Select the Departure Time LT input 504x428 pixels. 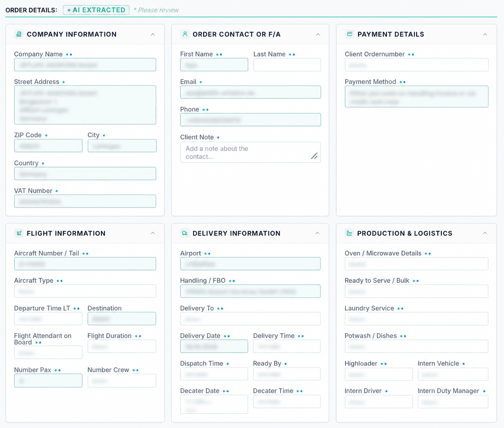coord(48,319)
